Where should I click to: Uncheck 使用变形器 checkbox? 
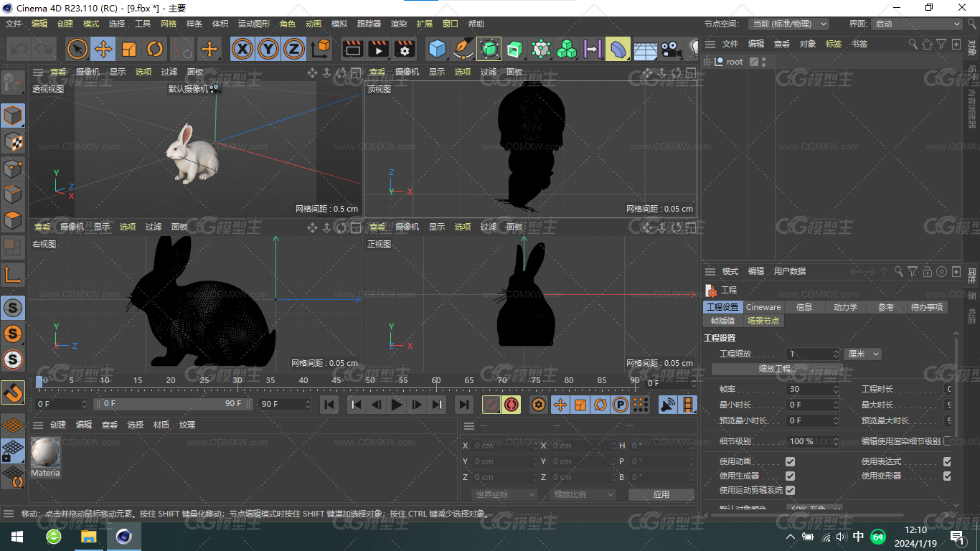(947, 476)
